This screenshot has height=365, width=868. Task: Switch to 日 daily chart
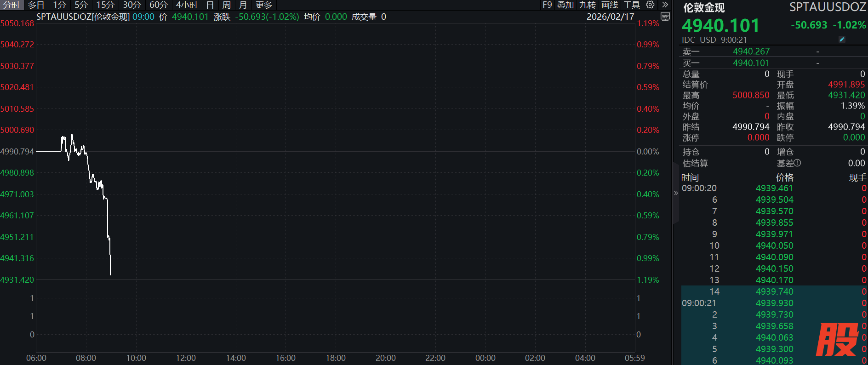coord(210,5)
